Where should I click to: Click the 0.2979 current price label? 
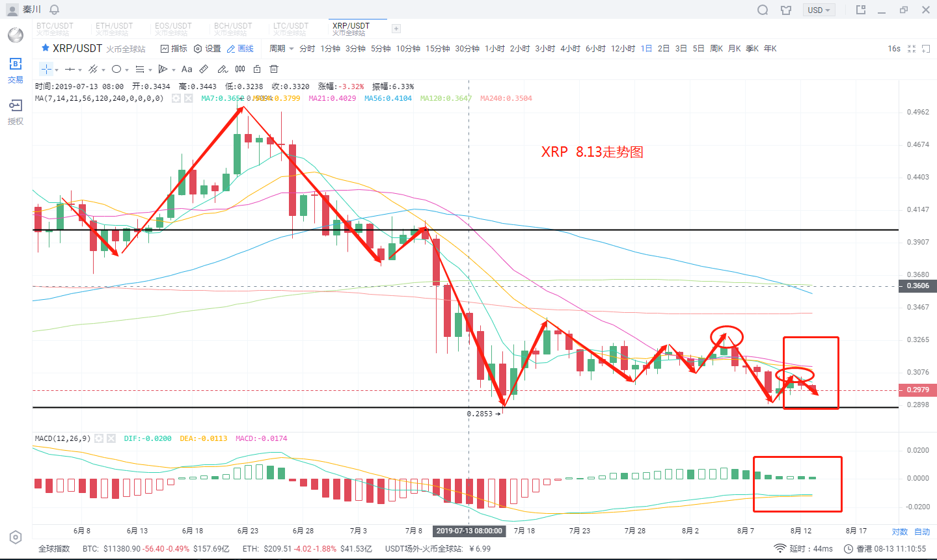tap(917, 390)
